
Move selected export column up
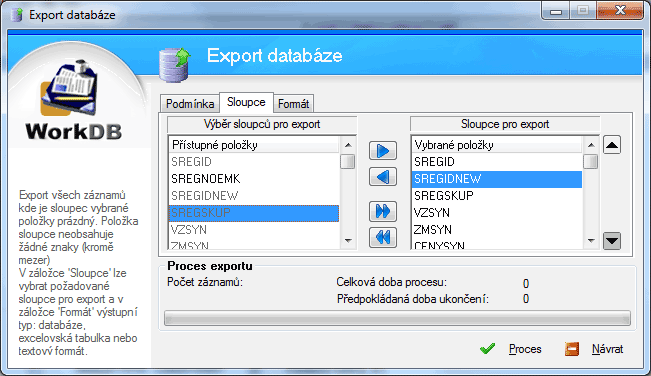coord(612,145)
